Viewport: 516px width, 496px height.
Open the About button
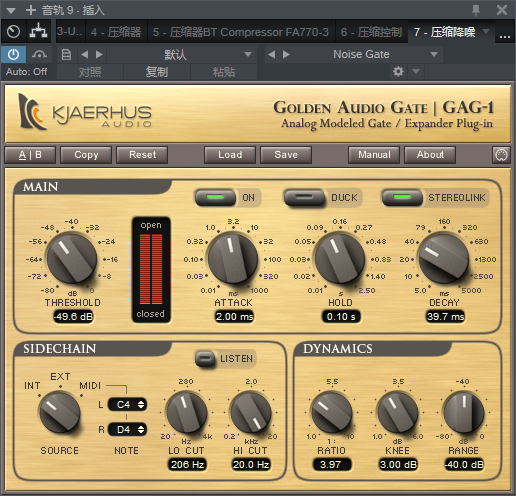pyautogui.click(x=430, y=155)
